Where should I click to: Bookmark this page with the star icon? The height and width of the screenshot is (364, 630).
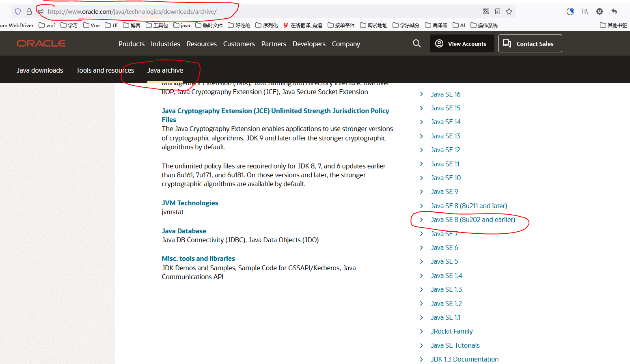pos(509,11)
